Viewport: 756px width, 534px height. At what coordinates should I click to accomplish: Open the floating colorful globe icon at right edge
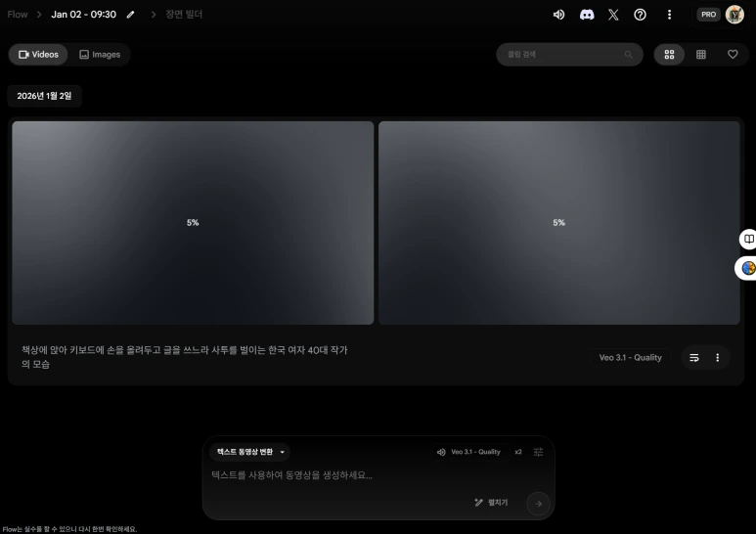747,268
